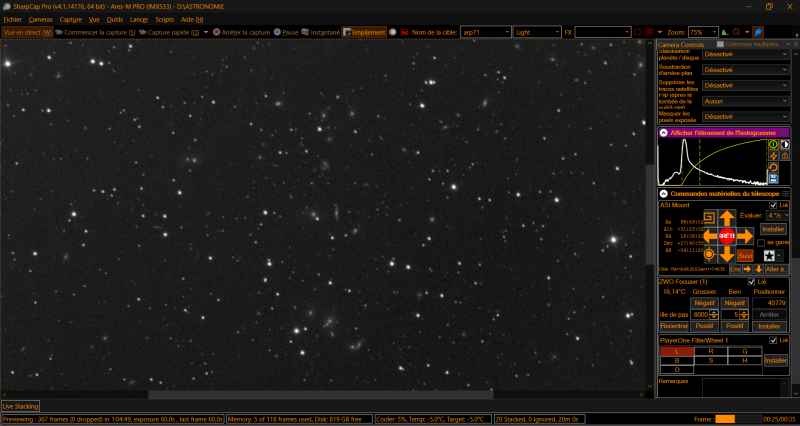Viewport: 800px width, 426px height.
Task: Open the Outils menu
Action: [115, 20]
